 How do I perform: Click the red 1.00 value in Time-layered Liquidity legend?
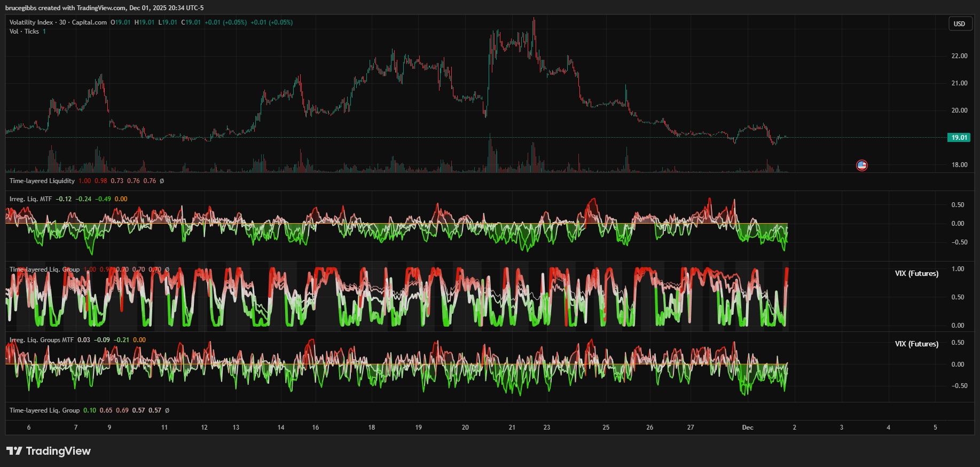[84, 181]
